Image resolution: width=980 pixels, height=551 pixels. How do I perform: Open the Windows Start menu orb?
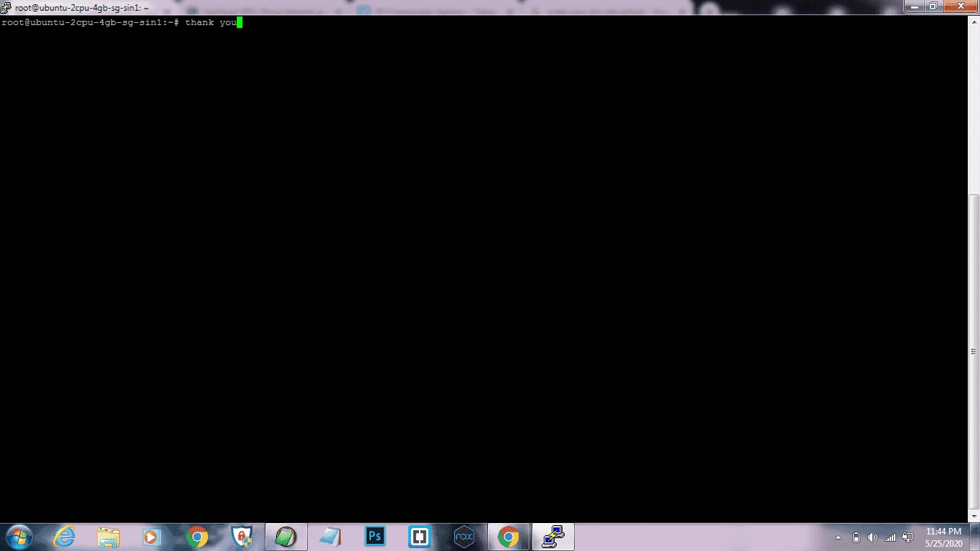click(x=19, y=537)
